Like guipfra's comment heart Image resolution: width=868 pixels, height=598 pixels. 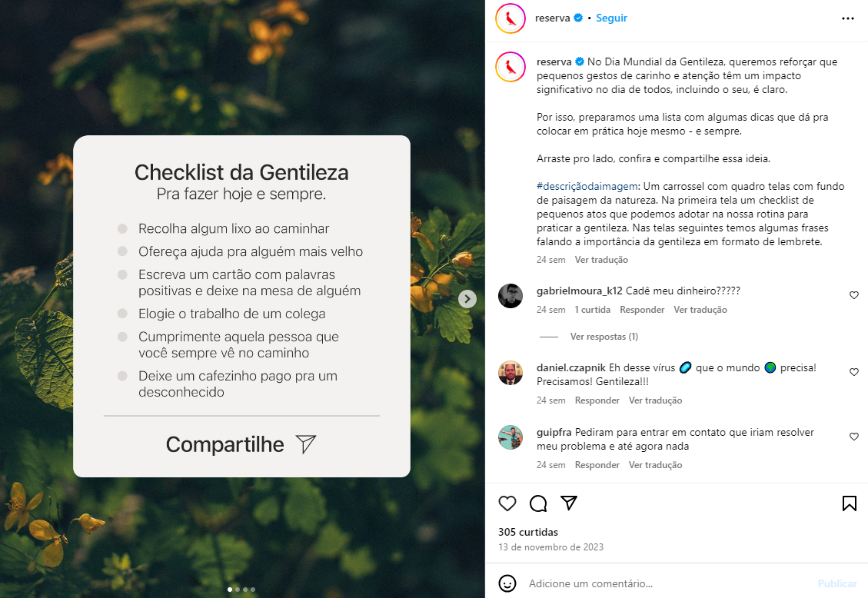pyautogui.click(x=854, y=437)
